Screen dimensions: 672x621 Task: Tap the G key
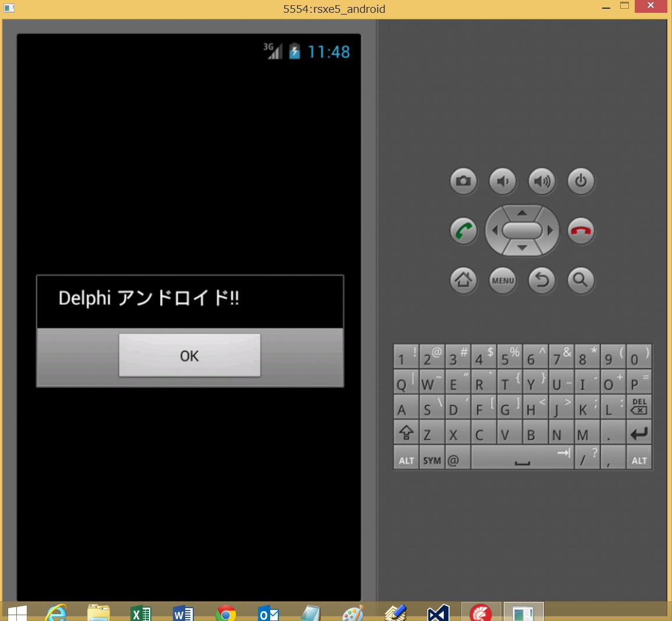[x=510, y=407]
